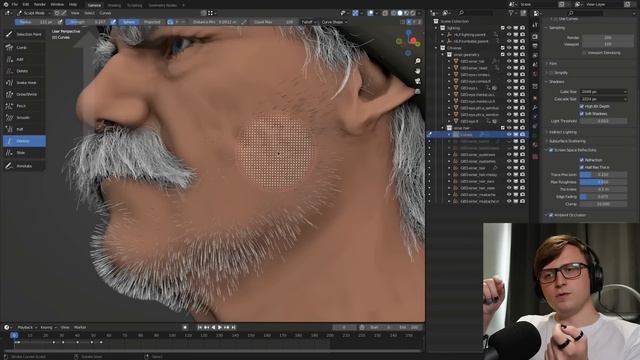Open the File menu
The height and width of the screenshot is (360, 640).
(15, 4)
